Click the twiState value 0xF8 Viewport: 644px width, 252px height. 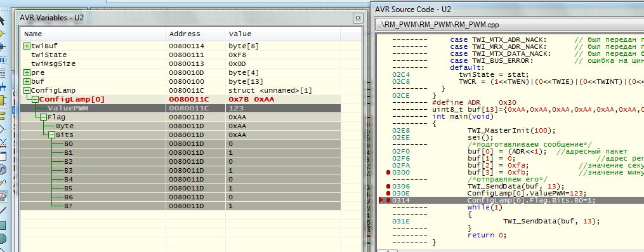tap(237, 55)
